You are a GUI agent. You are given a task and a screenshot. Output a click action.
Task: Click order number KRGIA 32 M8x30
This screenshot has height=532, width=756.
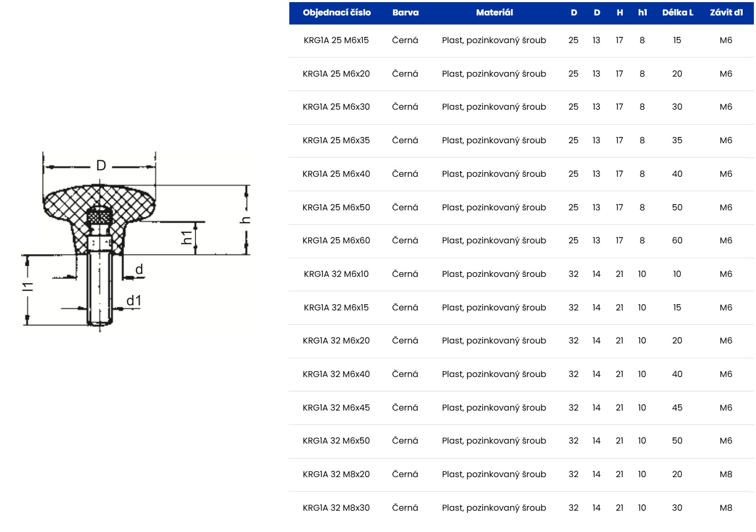pyautogui.click(x=336, y=508)
